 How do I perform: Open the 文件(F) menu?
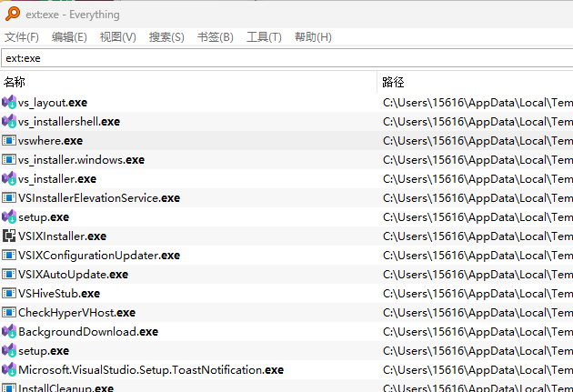point(22,37)
